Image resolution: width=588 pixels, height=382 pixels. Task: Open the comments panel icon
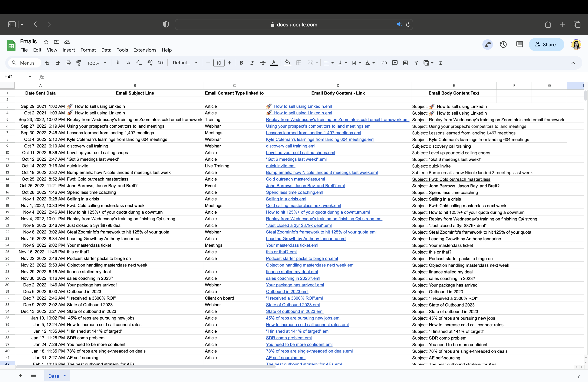click(519, 45)
